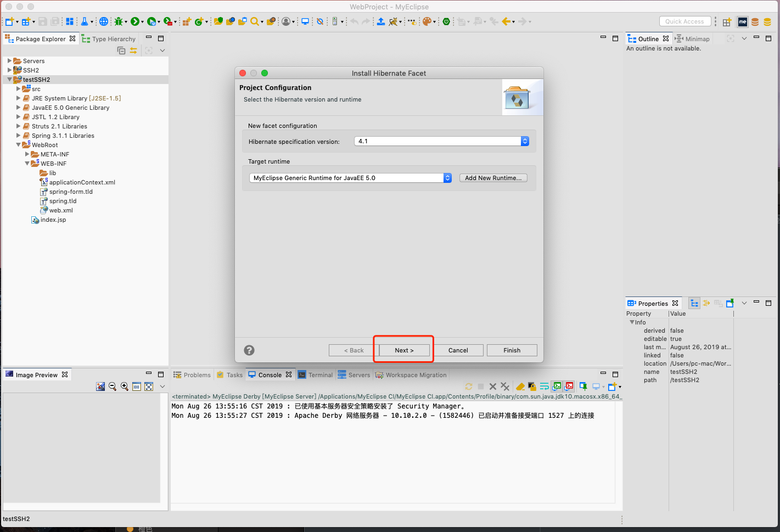This screenshot has width=780, height=532.
Task: Open the globe web browser icon
Action: point(103,21)
